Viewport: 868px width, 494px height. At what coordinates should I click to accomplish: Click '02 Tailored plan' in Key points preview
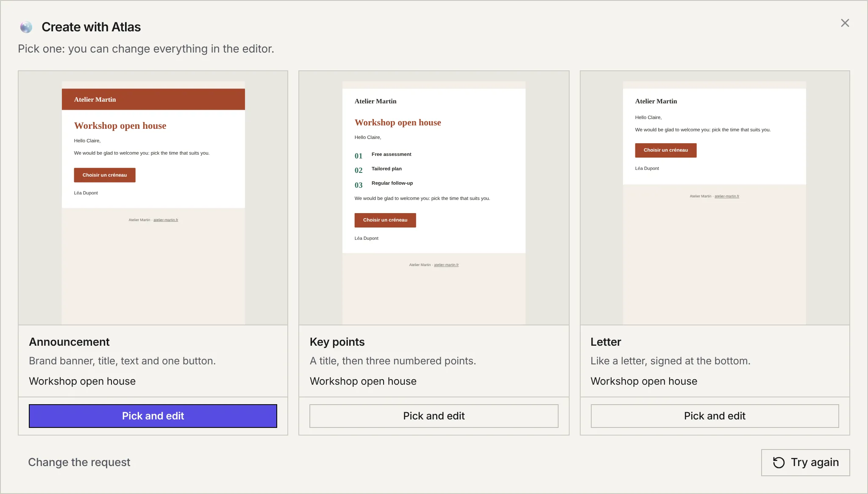click(x=378, y=169)
